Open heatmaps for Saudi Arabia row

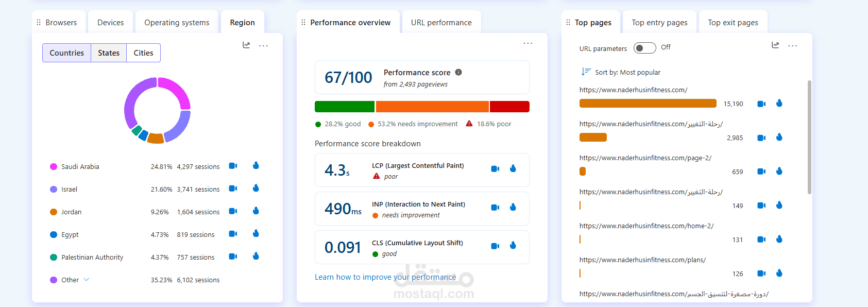pyautogui.click(x=256, y=165)
